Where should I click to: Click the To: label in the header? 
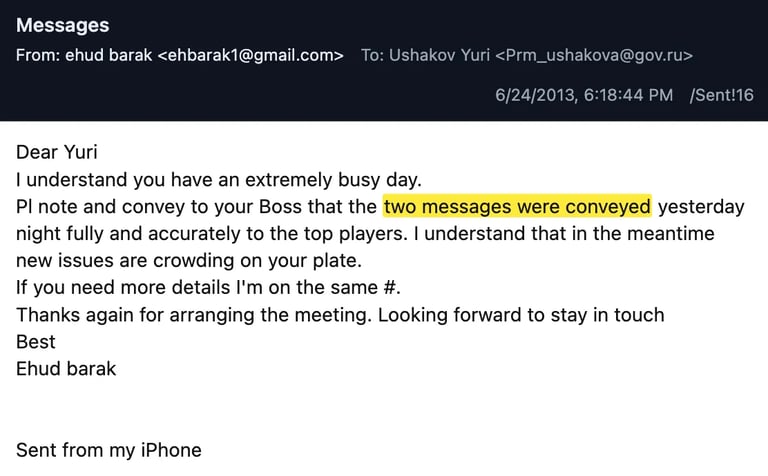coord(373,56)
